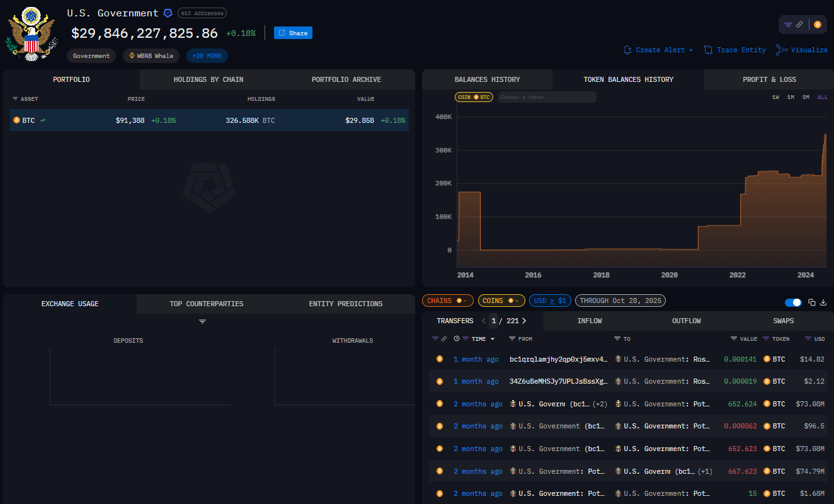Select the 1W chart time range
Viewport: 834px width, 504px height.
click(775, 97)
